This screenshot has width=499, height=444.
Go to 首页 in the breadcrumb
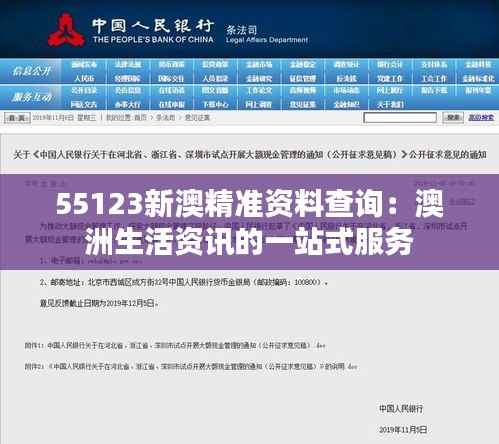140,118
